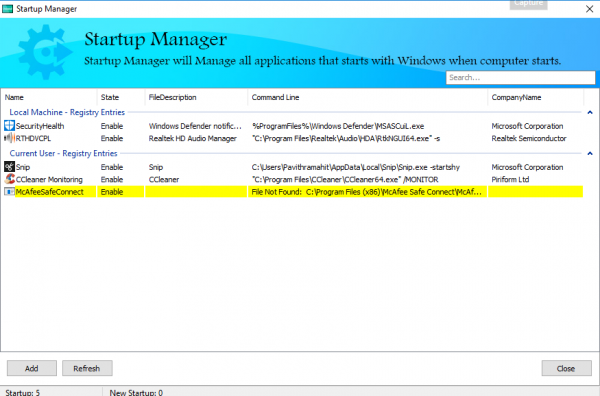Click the MSASCuiL.exe command line
The width and height of the screenshot is (600, 396).
[338, 126]
